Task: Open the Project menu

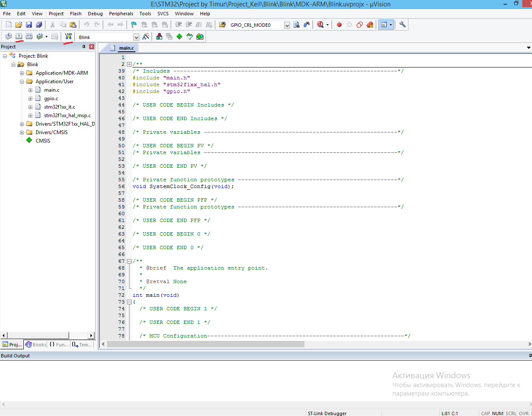Action: click(x=56, y=14)
